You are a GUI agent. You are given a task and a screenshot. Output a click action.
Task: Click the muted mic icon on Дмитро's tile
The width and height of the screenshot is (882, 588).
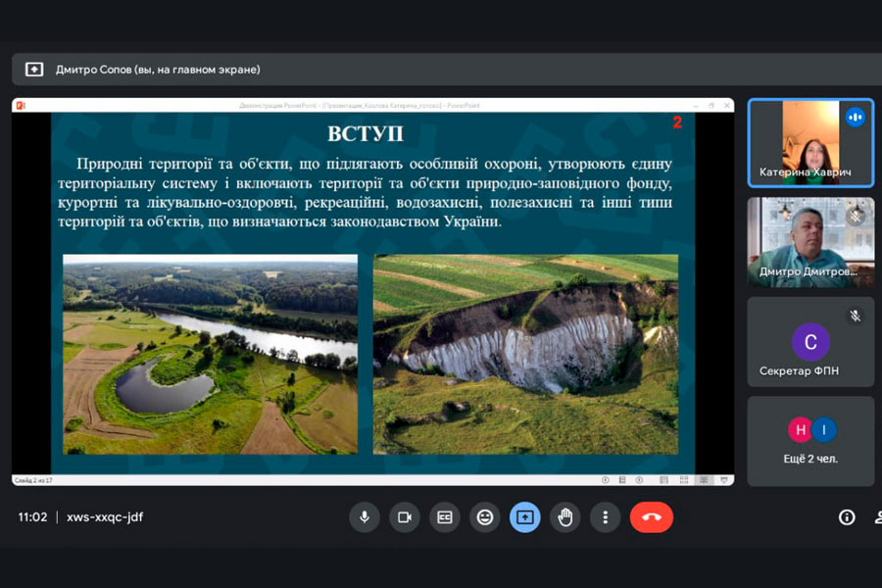click(855, 216)
